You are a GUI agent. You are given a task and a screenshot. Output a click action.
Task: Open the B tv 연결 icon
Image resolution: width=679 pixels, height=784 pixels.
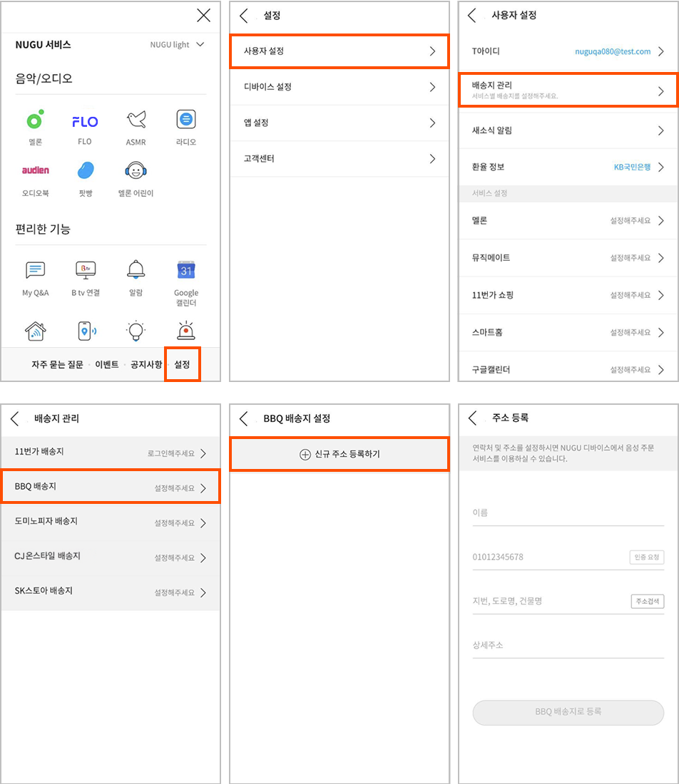pyautogui.click(x=86, y=270)
